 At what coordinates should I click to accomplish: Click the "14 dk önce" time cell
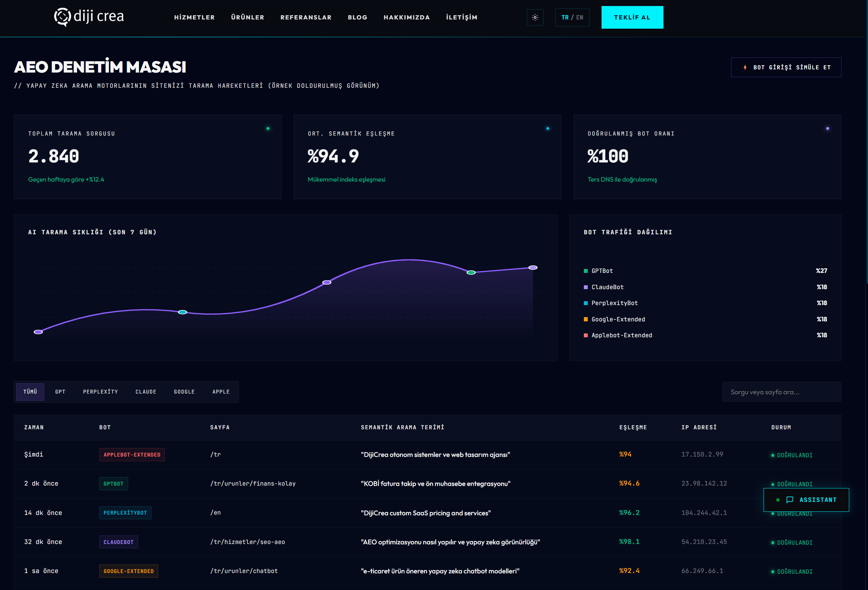tap(43, 512)
